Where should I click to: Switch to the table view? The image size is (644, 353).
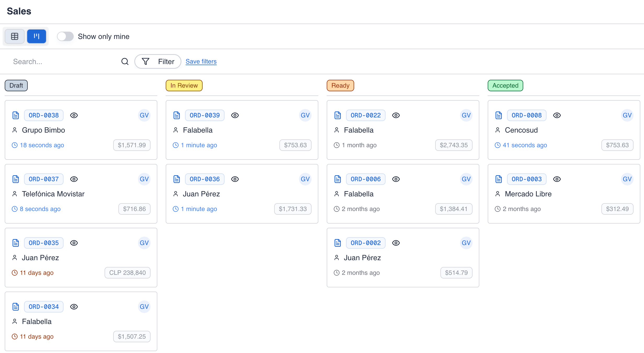click(x=14, y=36)
